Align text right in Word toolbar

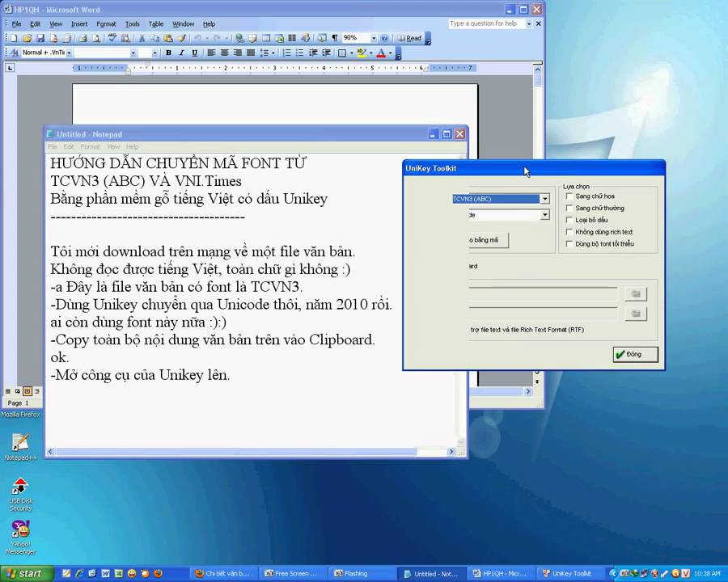pyautogui.click(x=238, y=53)
